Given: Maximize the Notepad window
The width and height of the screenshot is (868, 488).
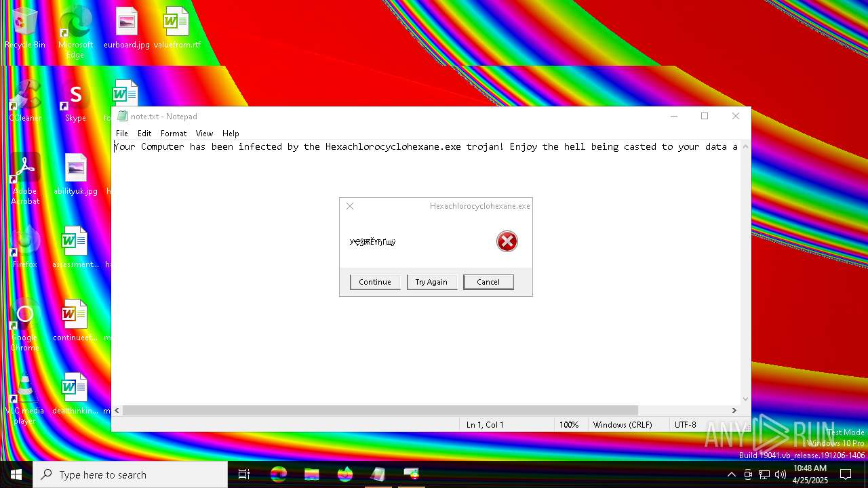Looking at the screenshot, I should (705, 117).
